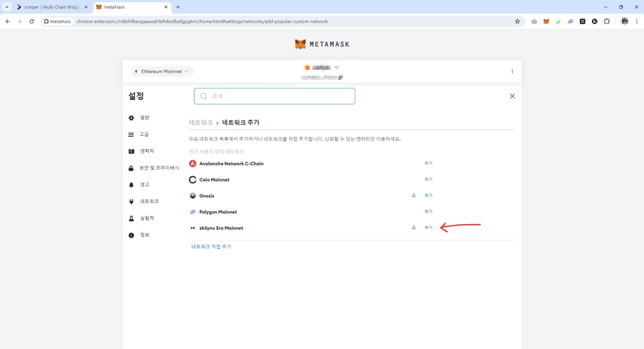Viewport: 644px width, 349px height.
Task: Click the camera extension icon in the toolbar
Action: (x=534, y=21)
